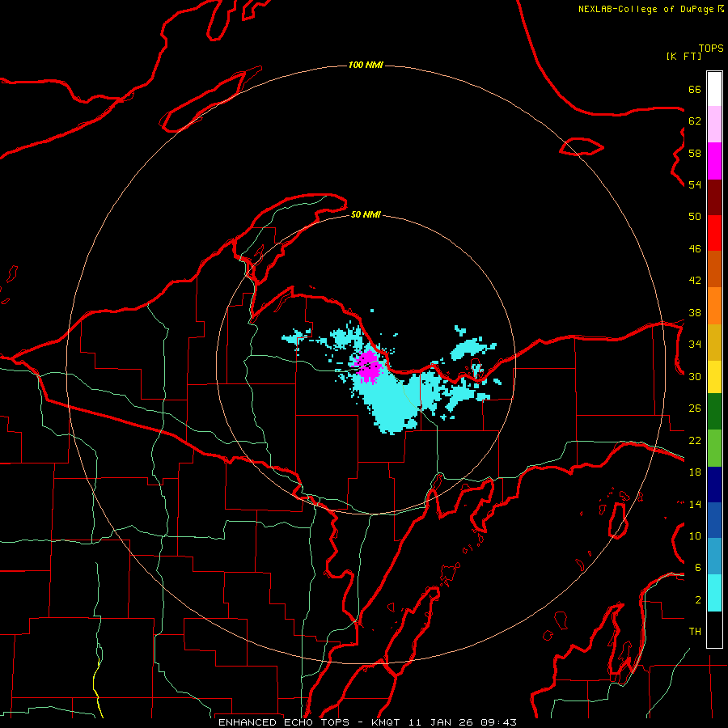Image resolution: width=728 pixels, height=728 pixels.
Task: Click the legend value 54
Action: (695, 184)
